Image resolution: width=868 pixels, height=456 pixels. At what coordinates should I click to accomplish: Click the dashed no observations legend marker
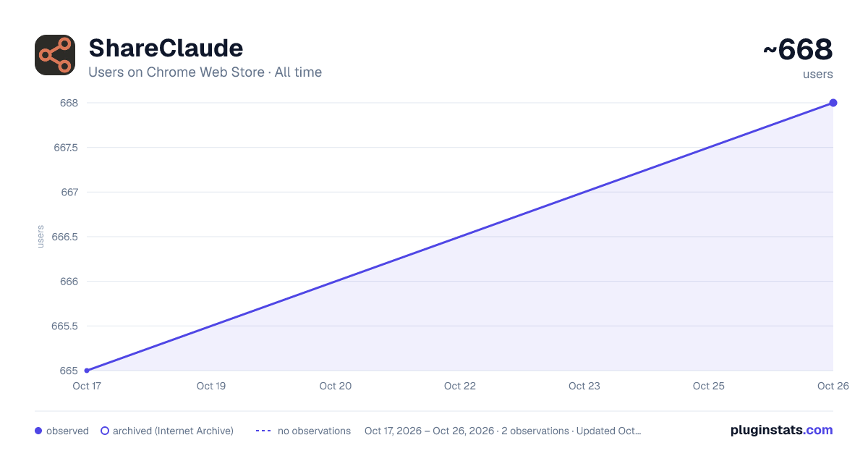coord(263,431)
